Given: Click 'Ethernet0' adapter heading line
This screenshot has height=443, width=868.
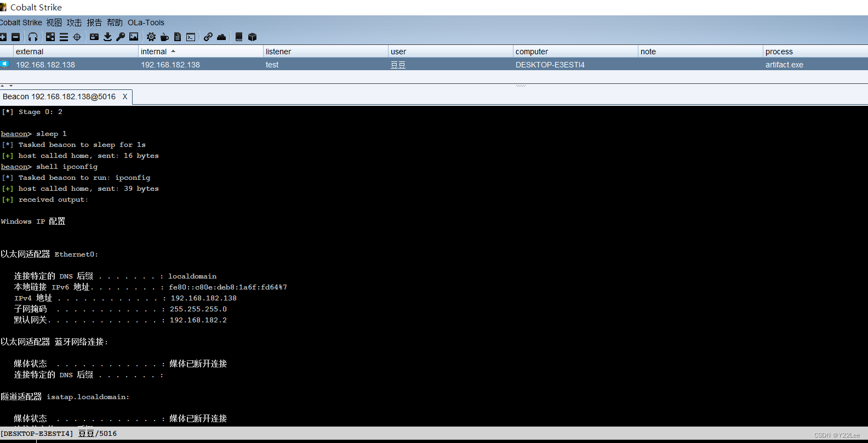Looking at the screenshot, I should (49, 254).
